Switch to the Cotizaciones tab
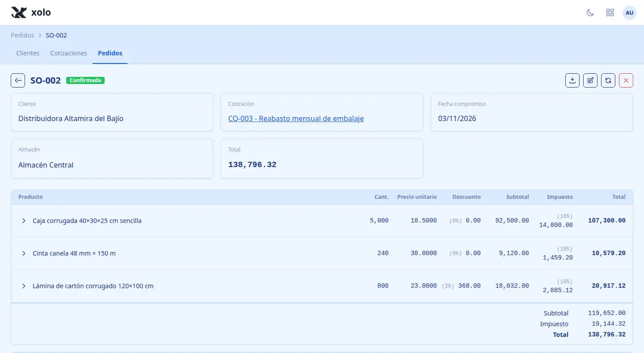 [x=68, y=53]
